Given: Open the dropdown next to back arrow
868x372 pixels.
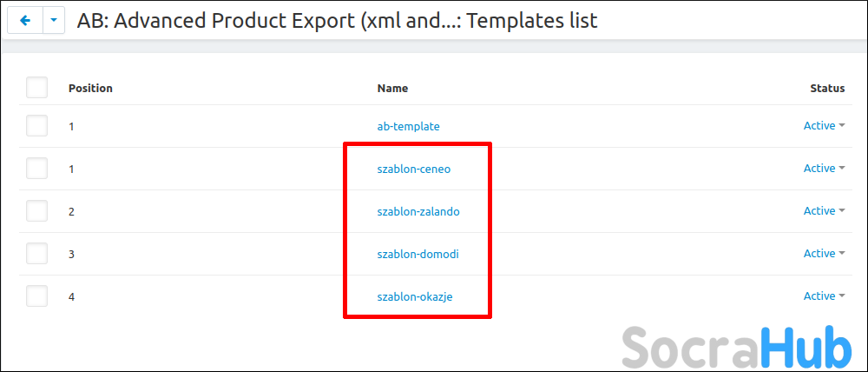Looking at the screenshot, I should click(54, 20).
